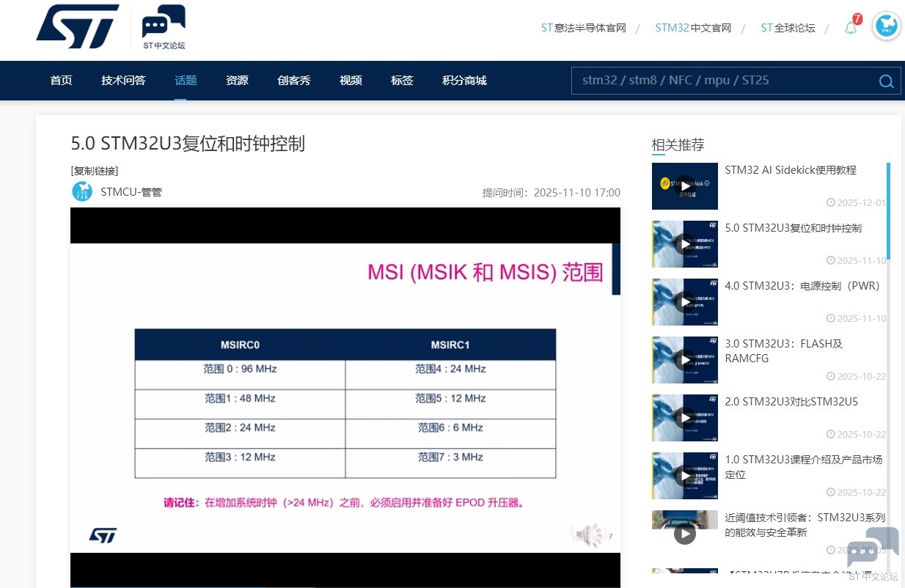This screenshot has width=905, height=588.
Task: Click the STMCU-管管 author avatar
Action: (x=82, y=192)
